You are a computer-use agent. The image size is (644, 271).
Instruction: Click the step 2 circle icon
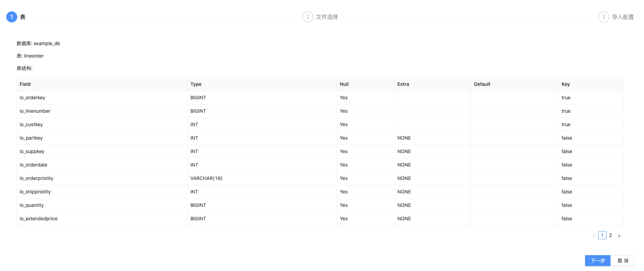[x=308, y=17]
